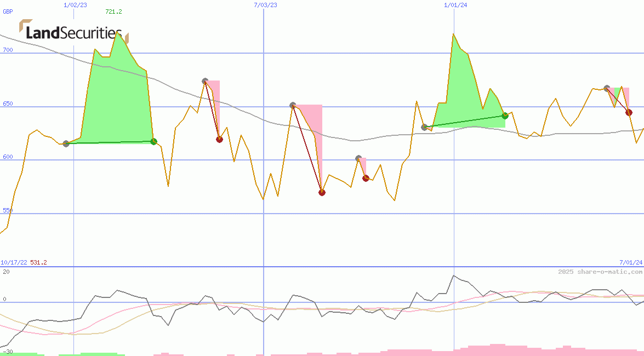Image resolution: width=644 pixels, height=356 pixels.
Task: Select green exit marker of second green trade
Action: click(505, 116)
